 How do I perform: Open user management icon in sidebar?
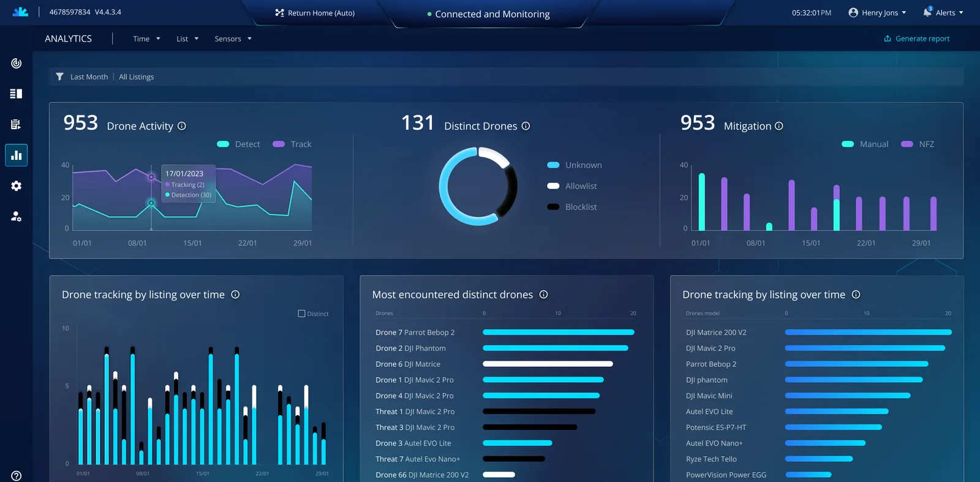tap(17, 216)
